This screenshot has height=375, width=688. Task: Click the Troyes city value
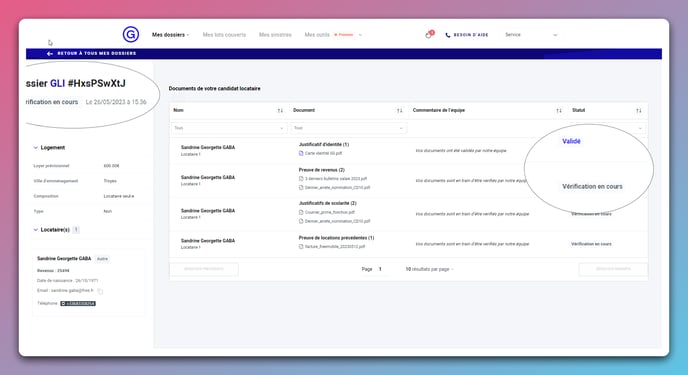tap(110, 181)
